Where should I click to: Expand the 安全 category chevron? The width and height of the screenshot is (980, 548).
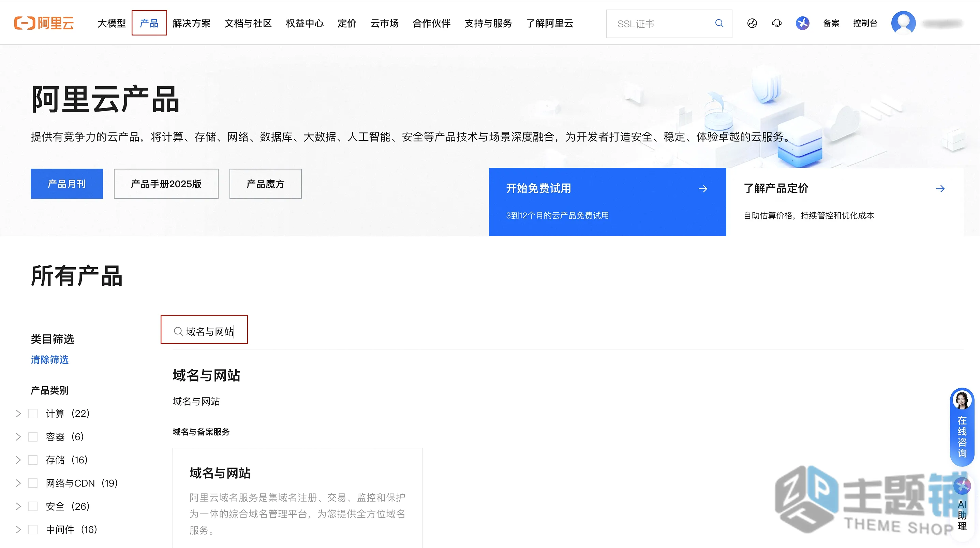coord(18,506)
